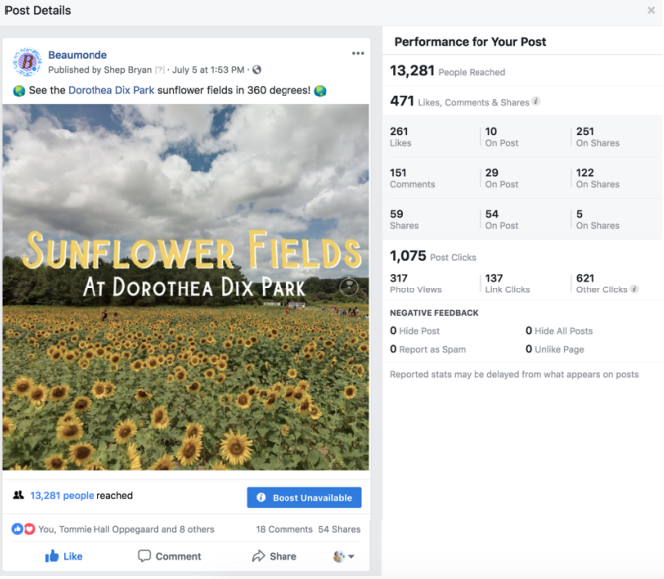Click the Post Details title
Viewport: 664px width, 579px height.
tap(38, 10)
